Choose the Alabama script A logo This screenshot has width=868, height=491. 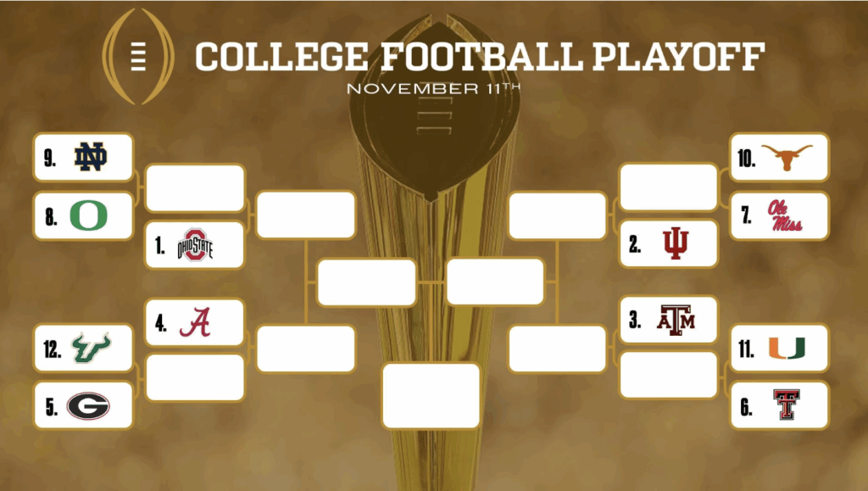tap(197, 322)
